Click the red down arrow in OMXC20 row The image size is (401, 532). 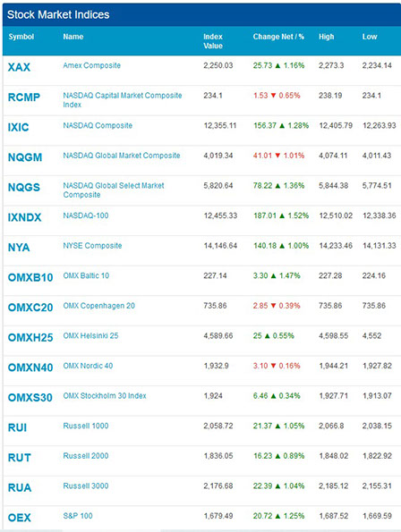tap(273, 306)
